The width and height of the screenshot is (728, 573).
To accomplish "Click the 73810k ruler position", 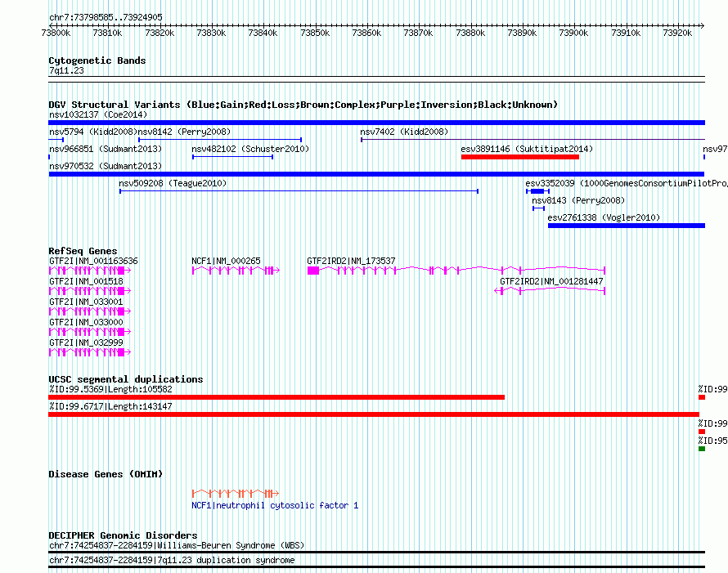I will [107, 33].
